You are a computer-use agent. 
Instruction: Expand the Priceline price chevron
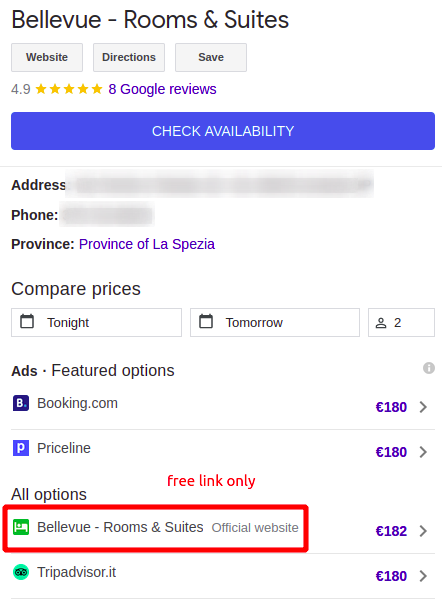coord(423,452)
